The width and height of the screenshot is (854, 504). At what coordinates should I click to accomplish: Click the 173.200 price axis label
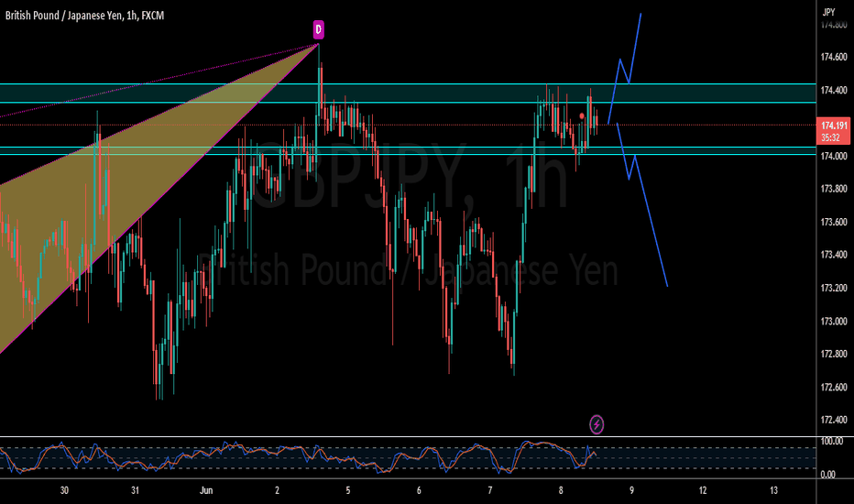(x=834, y=289)
